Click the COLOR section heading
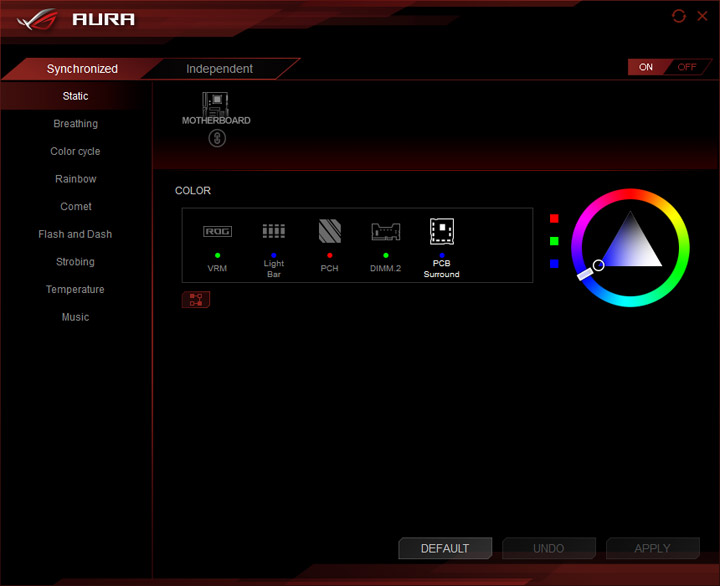720x586 pixels. point(193,191)
